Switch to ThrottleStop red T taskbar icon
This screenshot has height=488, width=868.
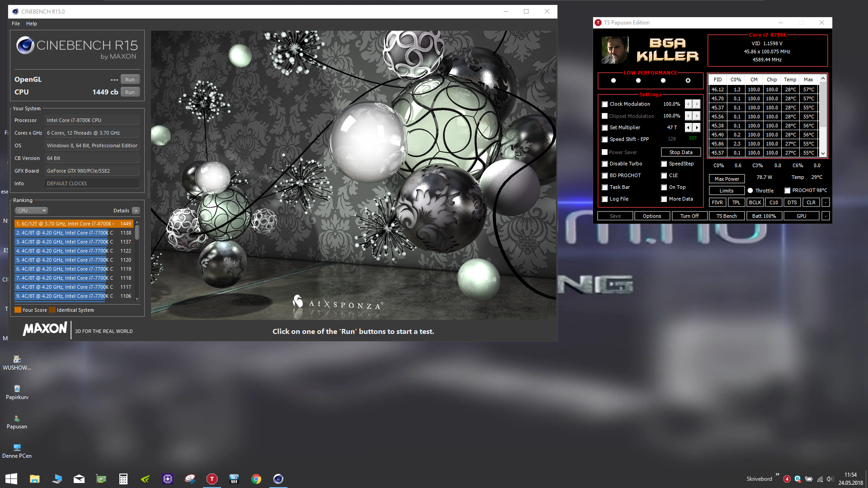point(212,479)
